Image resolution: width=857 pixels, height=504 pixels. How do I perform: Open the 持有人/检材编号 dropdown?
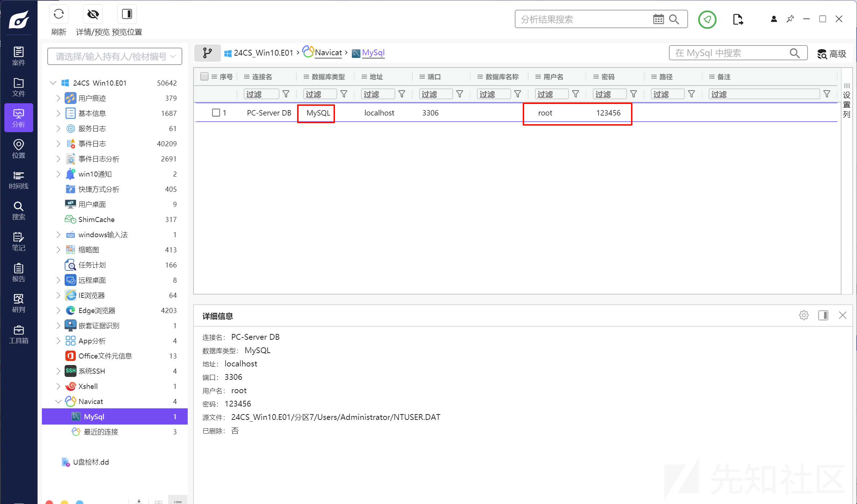click(115, 56)
